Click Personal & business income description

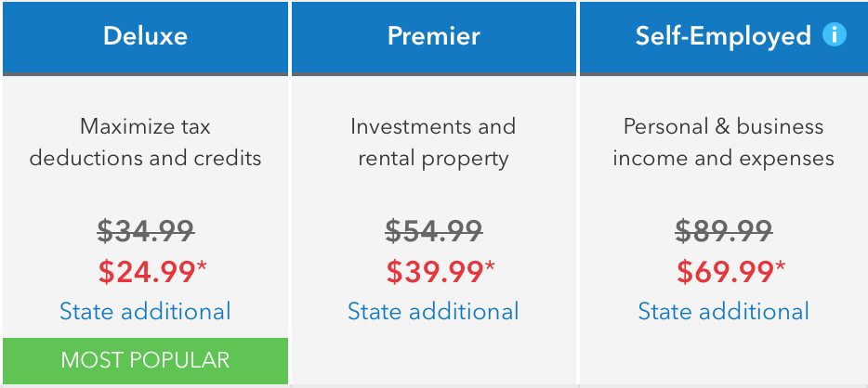(x=724, y=143)
